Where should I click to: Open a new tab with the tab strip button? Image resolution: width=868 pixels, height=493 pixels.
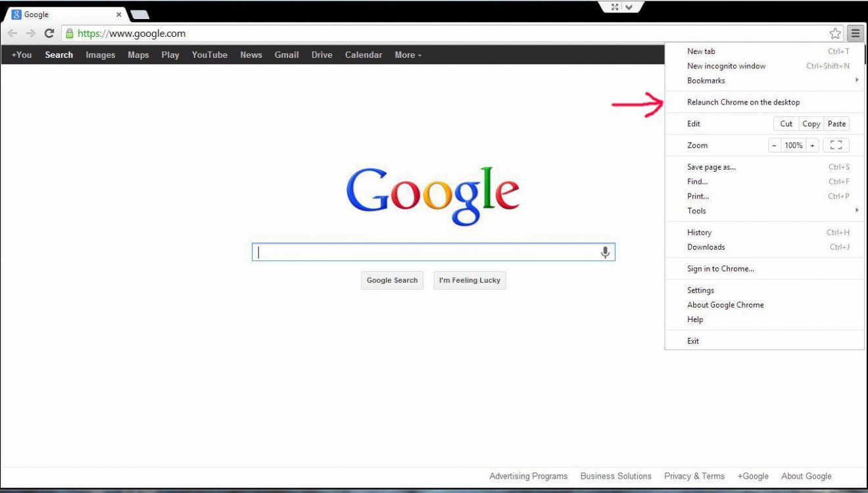139,14
